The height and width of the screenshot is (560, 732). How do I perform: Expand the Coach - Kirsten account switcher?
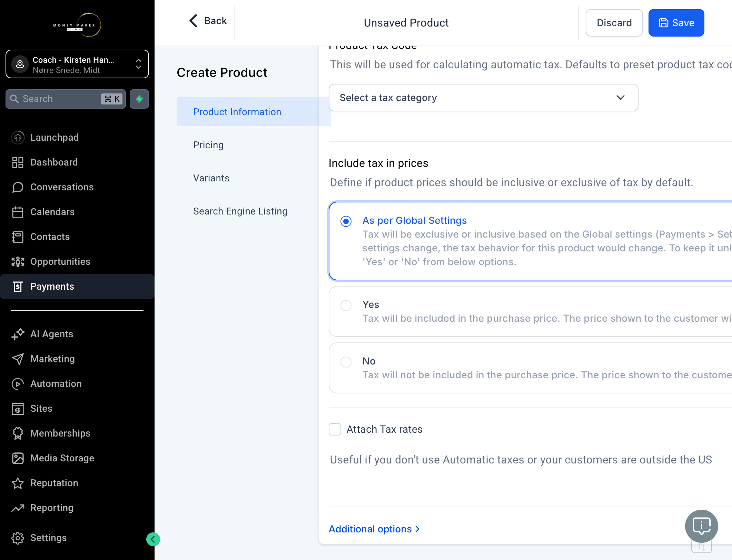[77, 64]
